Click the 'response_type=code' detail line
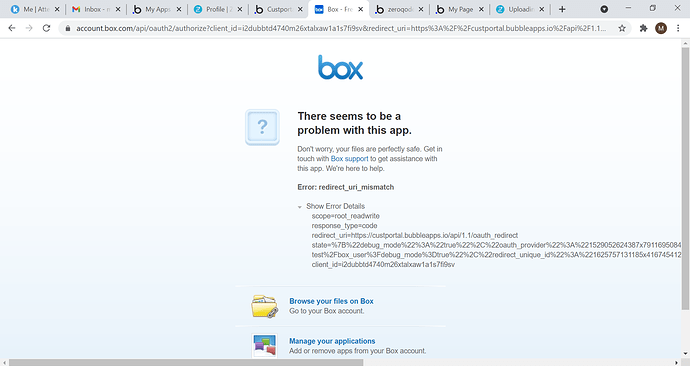Screen dimensions: 690x366 [344, 226]
